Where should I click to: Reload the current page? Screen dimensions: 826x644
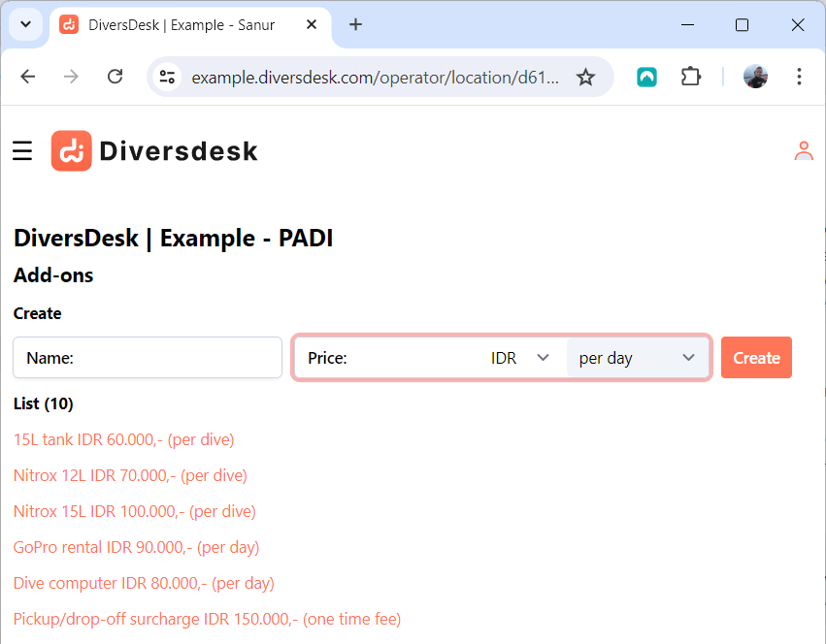tap(115, 77)
